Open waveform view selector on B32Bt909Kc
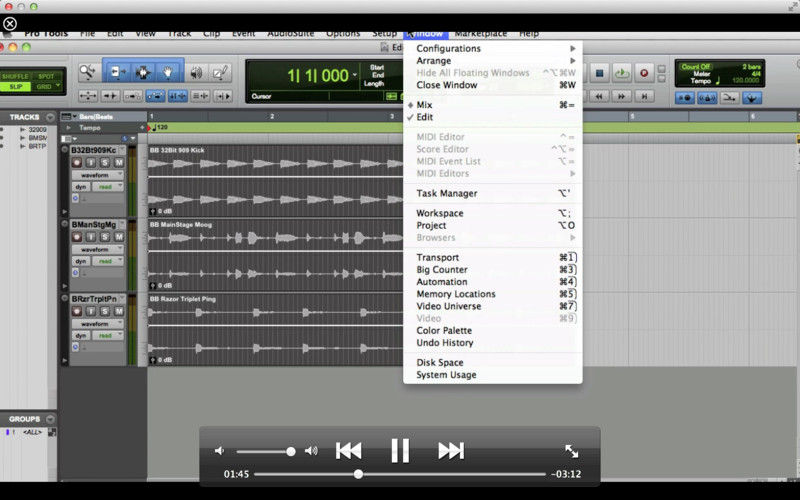Screen dimensions: 800x500 tap(97, 175)
